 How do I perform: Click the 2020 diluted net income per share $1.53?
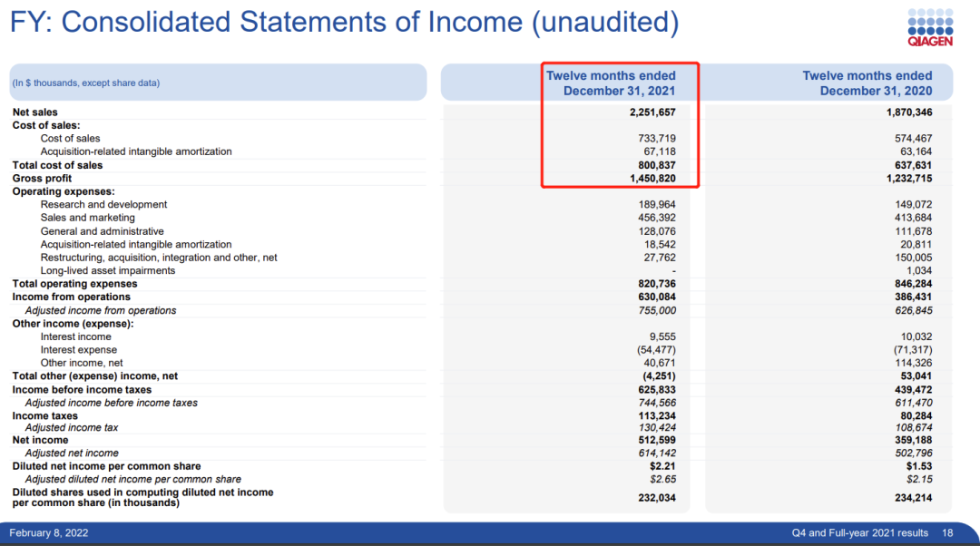pyautogui.click(x=919, y=466)
